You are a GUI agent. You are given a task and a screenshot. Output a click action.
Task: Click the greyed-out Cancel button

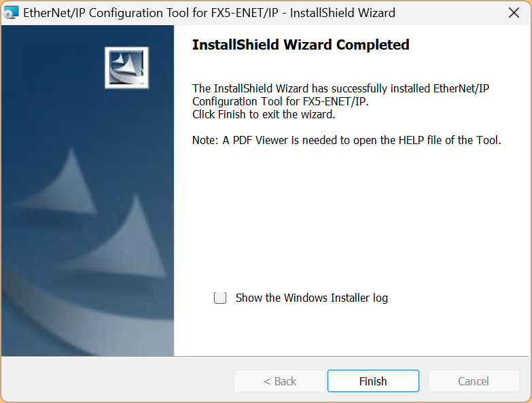(x=473, y=381)
